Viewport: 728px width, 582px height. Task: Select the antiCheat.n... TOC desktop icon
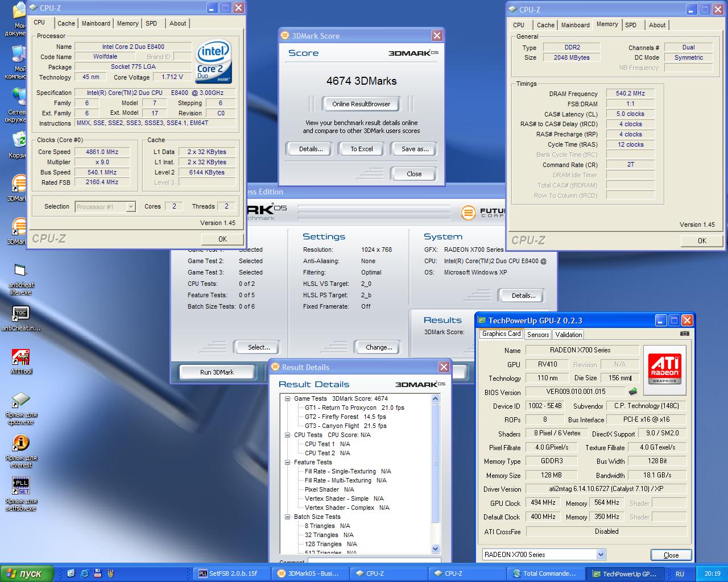(21, 318)
